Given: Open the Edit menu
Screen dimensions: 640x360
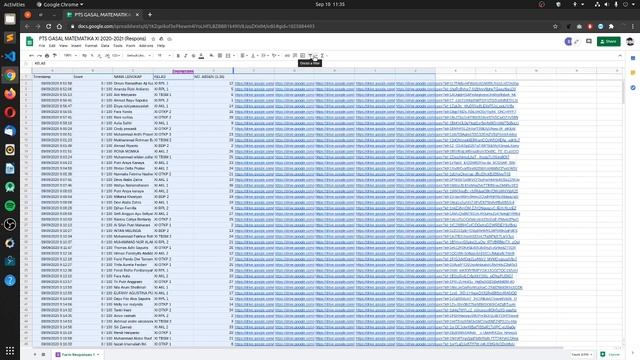Looking at the screenshot, I should (x=52, y=46).
